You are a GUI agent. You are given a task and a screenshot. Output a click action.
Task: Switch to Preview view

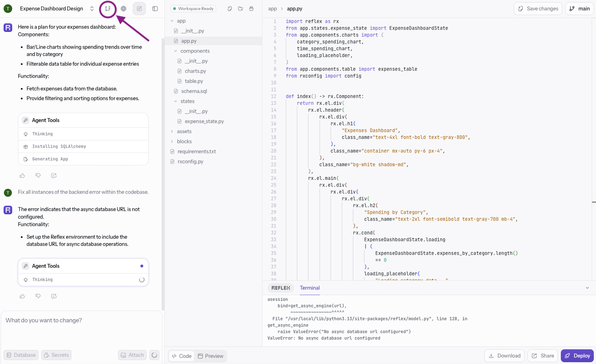point(211,356)
